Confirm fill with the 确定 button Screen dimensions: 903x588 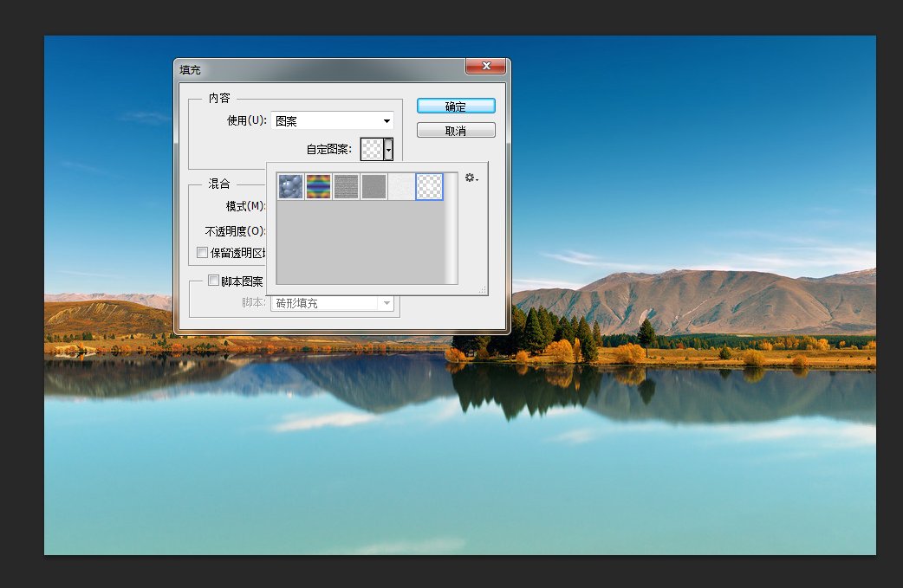click(x=456, y=107)
